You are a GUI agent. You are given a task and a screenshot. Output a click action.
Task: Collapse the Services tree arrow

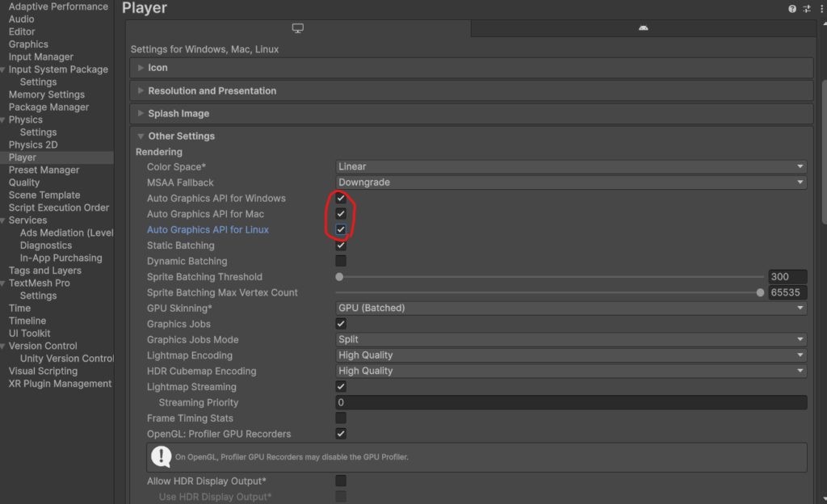(x=3, y=220)
